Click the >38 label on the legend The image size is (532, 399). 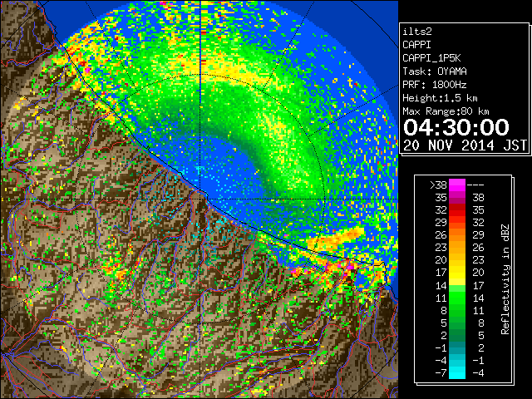(x=438, y=185)
